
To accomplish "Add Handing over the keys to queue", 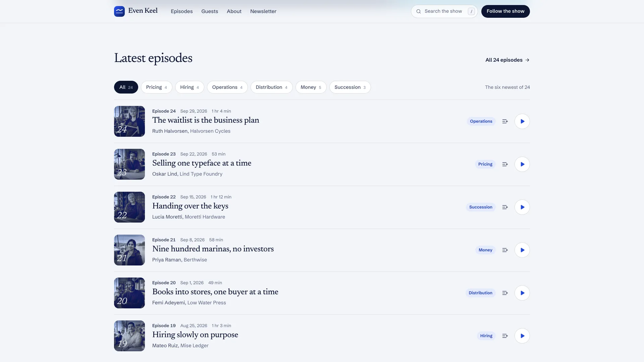I will (505, 207).
